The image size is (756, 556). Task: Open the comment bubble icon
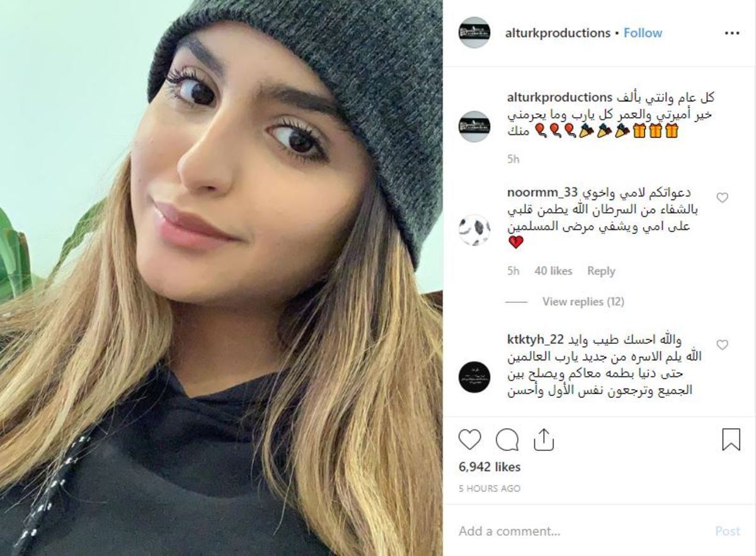coord(507,440)
